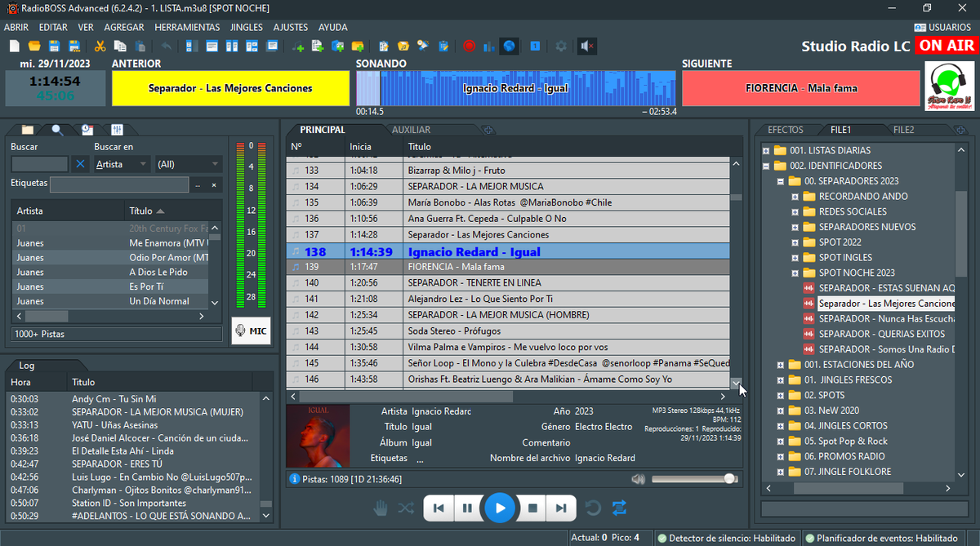Image resolution: width=980 pixels, height=546 pixels.
Task: Add a track with the music note plus icon
Action: 298,47
